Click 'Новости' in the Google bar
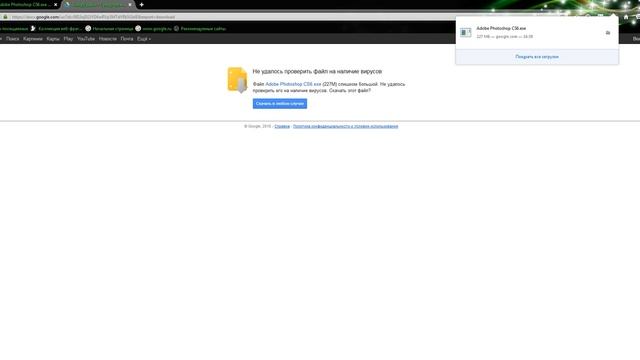Screen dimensions: 640x360 coord(108,39)
